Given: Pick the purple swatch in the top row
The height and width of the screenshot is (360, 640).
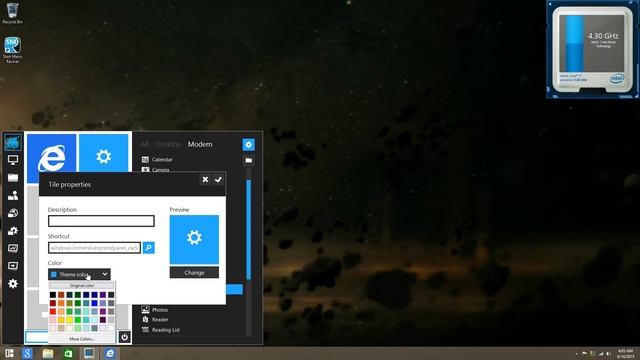Looking at the screenshot, I should coord(102,295).
